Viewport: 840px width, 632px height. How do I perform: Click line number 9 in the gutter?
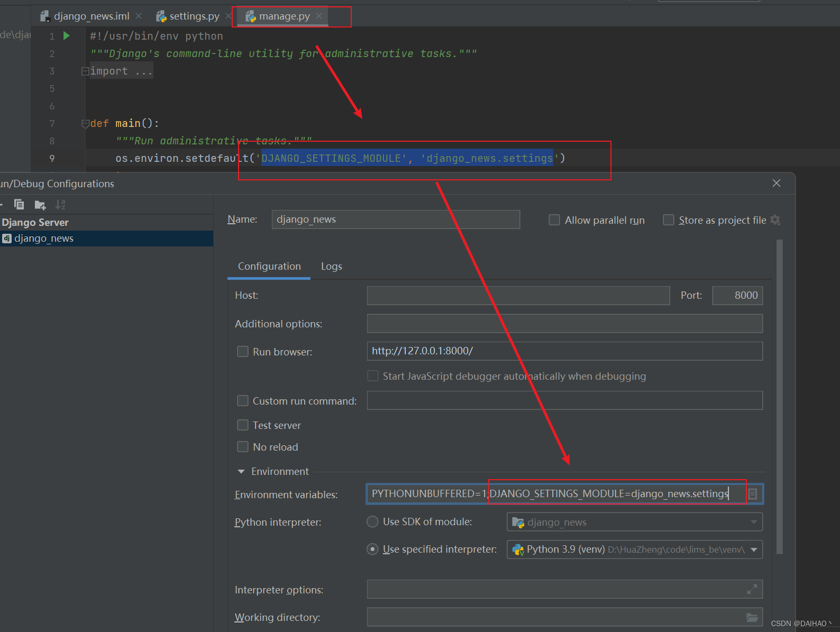point(52,158)
